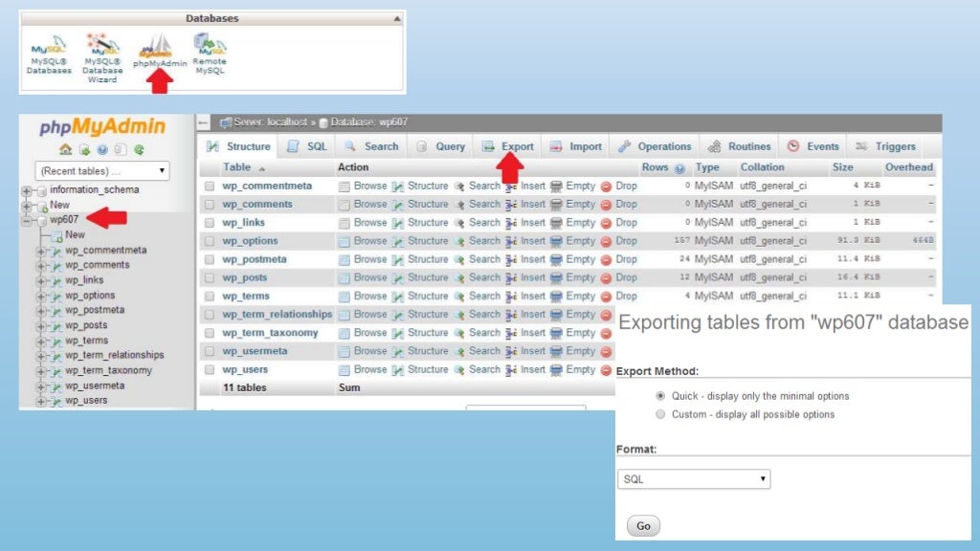Click Browse icon for wp_commentmeta

tap(344, 187)
